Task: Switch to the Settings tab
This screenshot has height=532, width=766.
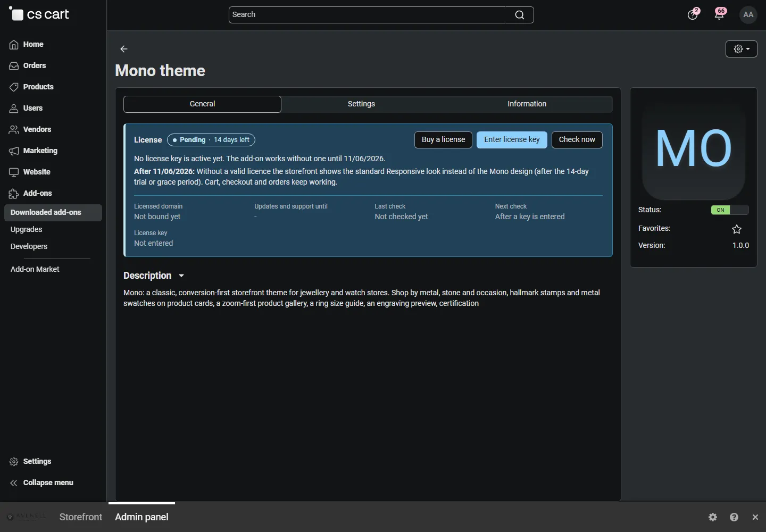Action: [x=362, y=104]
